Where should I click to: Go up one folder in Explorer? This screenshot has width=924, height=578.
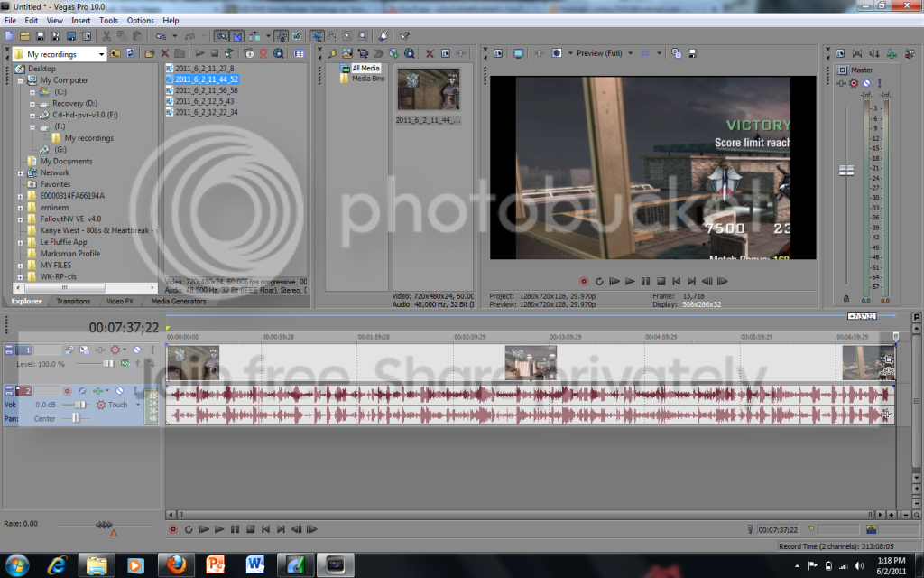tap(115, 53)
